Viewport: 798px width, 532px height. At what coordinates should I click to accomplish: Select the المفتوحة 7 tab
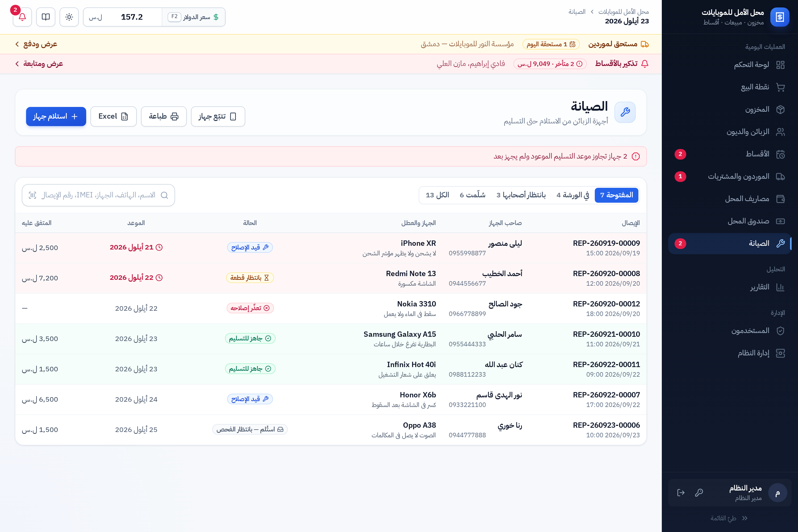tap(617, 195)
